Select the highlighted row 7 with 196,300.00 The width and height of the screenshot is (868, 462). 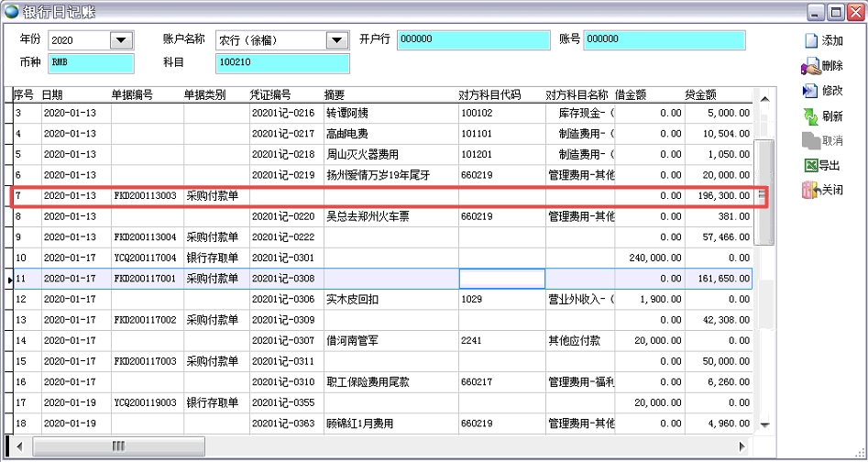tap(385, 195)
